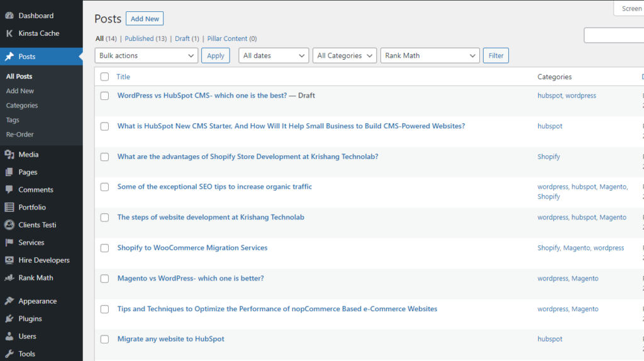
Task: Click the Appearance paintbrush icon
Action: (x=9, y=301)
